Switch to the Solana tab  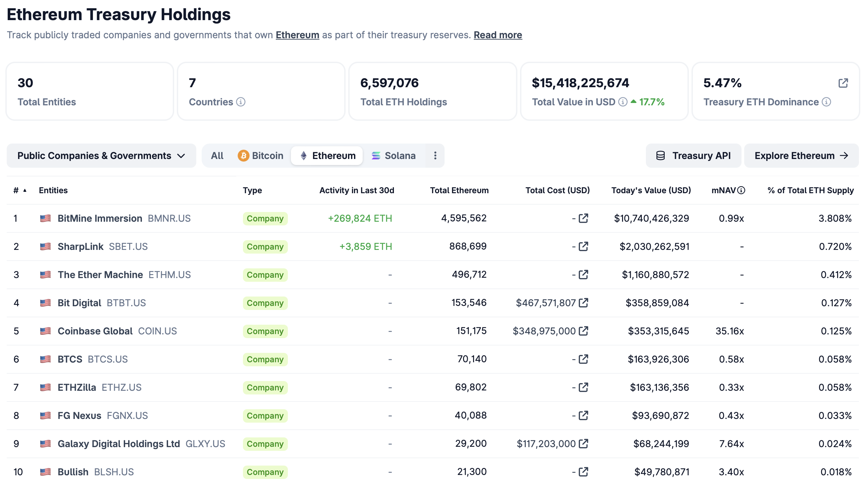393,156
